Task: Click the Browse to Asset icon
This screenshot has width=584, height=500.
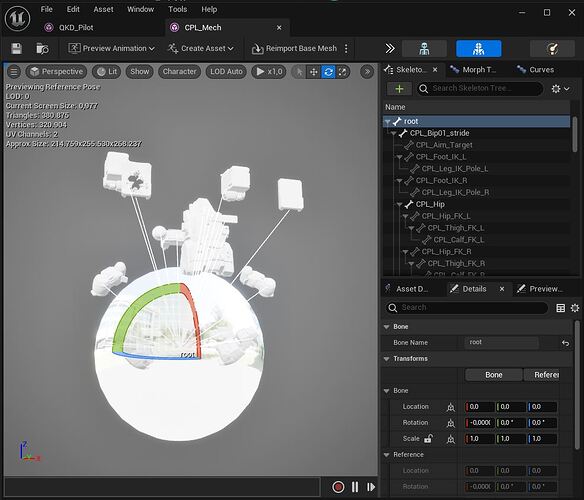Action: [42, 48]
